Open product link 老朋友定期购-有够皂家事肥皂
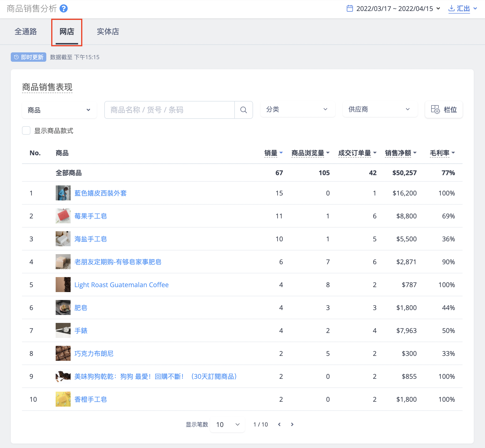The image size is (485, 448). coord(118,262)
